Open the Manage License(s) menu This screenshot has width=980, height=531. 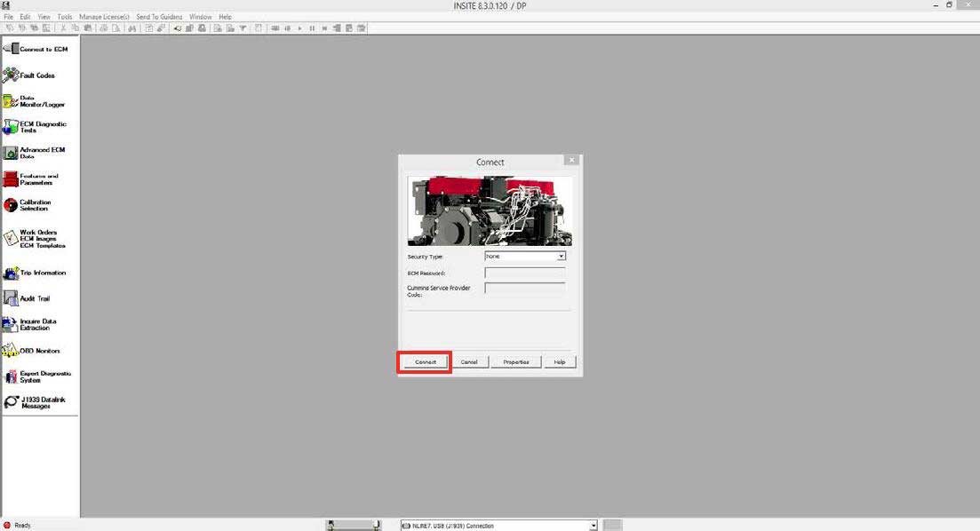[x=104, y=15]
